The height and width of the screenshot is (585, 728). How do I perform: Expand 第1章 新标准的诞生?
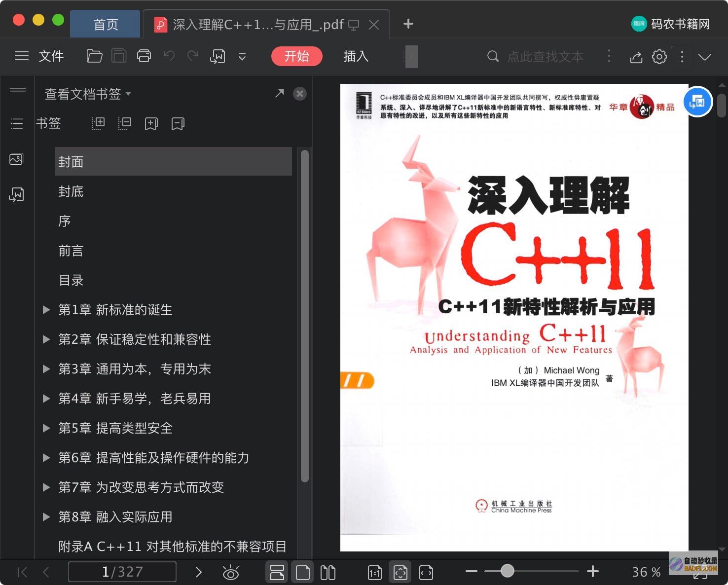(46, 310)
